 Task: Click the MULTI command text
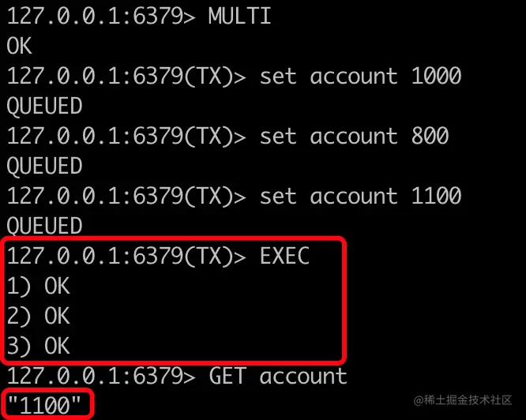coord(239,16)
